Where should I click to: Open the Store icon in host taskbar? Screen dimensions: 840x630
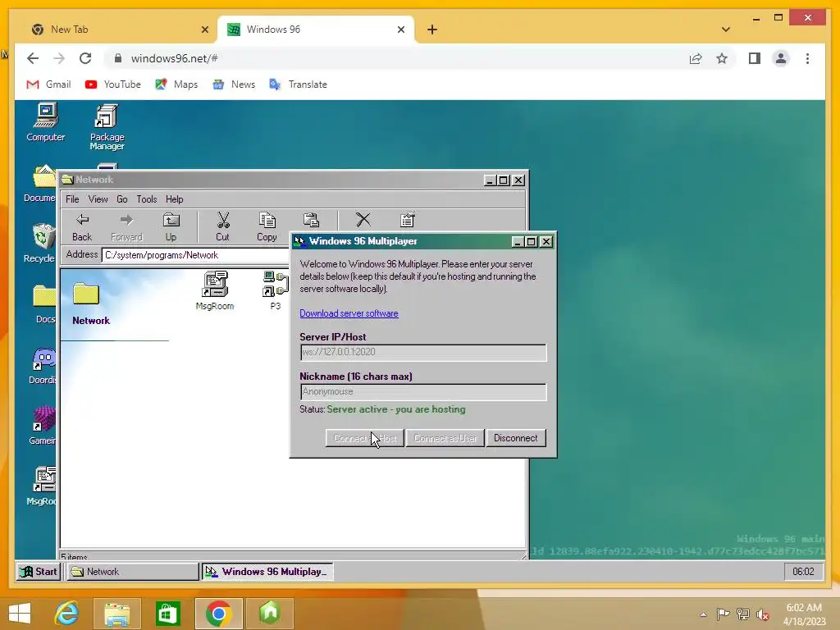pos(167,614)
